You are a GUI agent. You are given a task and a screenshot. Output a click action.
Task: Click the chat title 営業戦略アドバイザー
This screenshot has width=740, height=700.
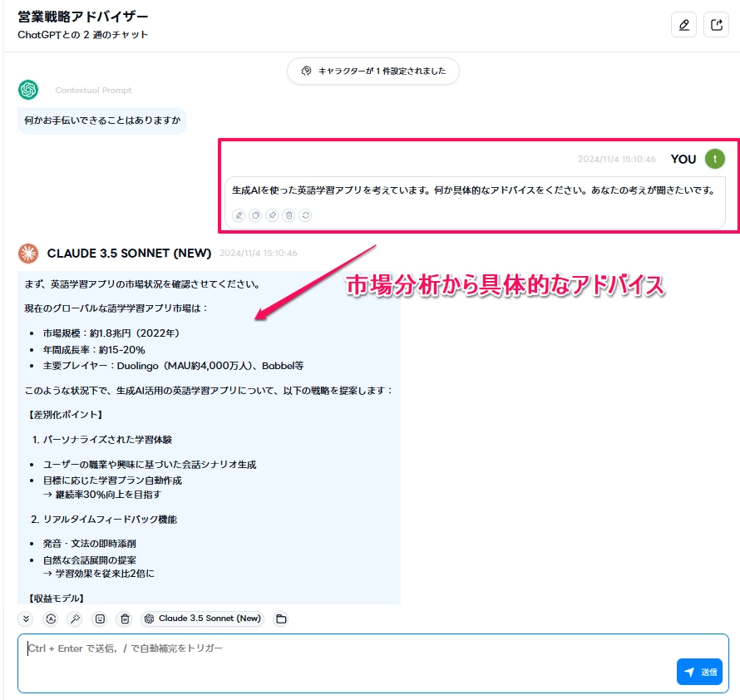[x=83, y=17]
